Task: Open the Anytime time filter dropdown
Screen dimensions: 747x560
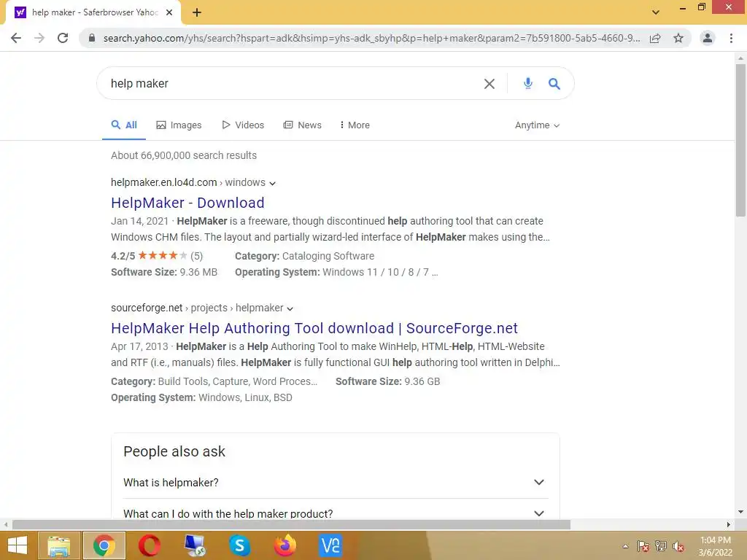Action: click(x=537, y=125)
